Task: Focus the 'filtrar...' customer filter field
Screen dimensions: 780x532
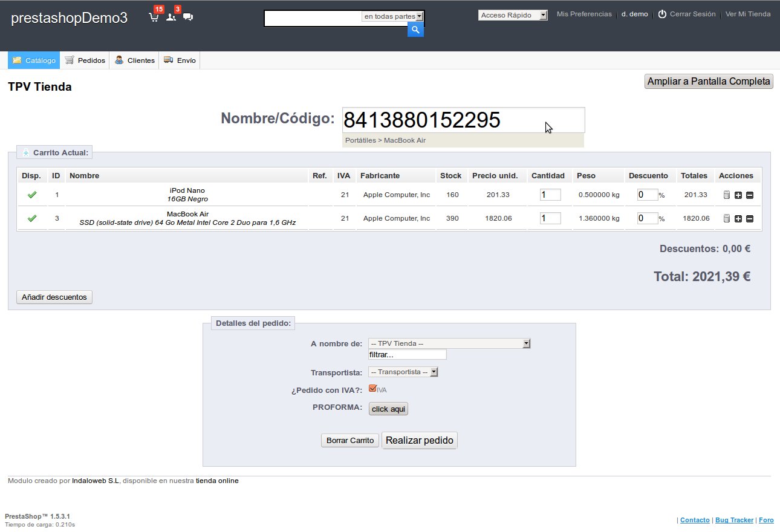Action: click(x=408, y=355)
